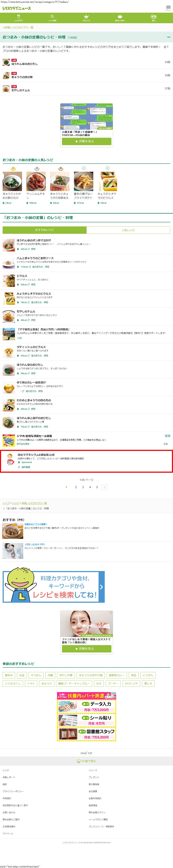Go to next page arrow in pagination
This screenshot has width=173, height=868.
point(105,487)
